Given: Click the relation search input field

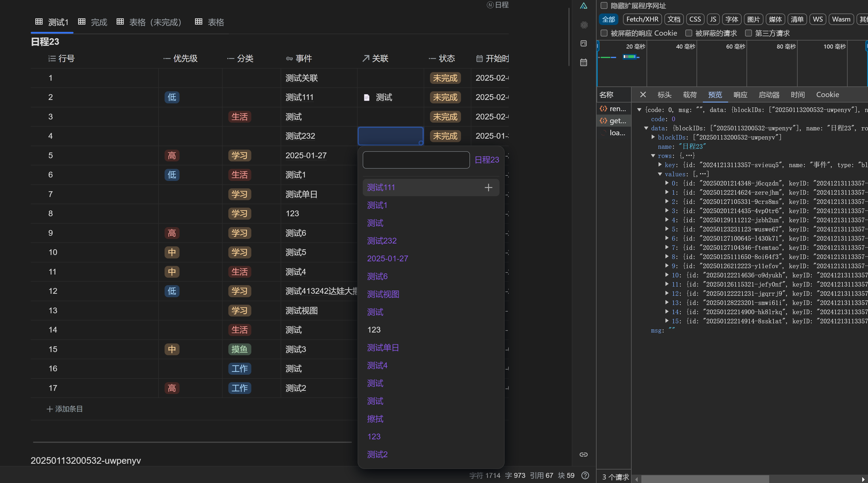Looking at the screenshot, I should pos(416,160).
